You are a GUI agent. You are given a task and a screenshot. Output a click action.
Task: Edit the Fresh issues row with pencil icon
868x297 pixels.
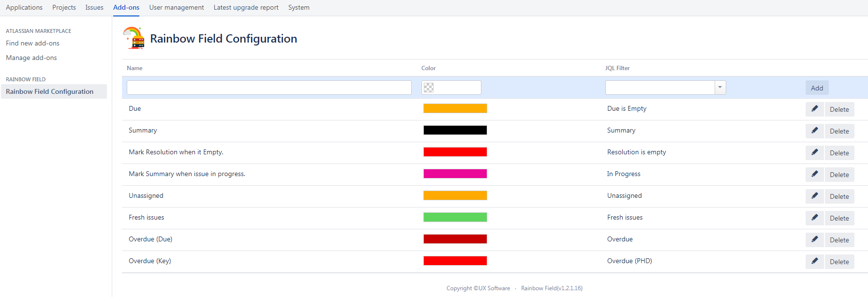point(815,218)
